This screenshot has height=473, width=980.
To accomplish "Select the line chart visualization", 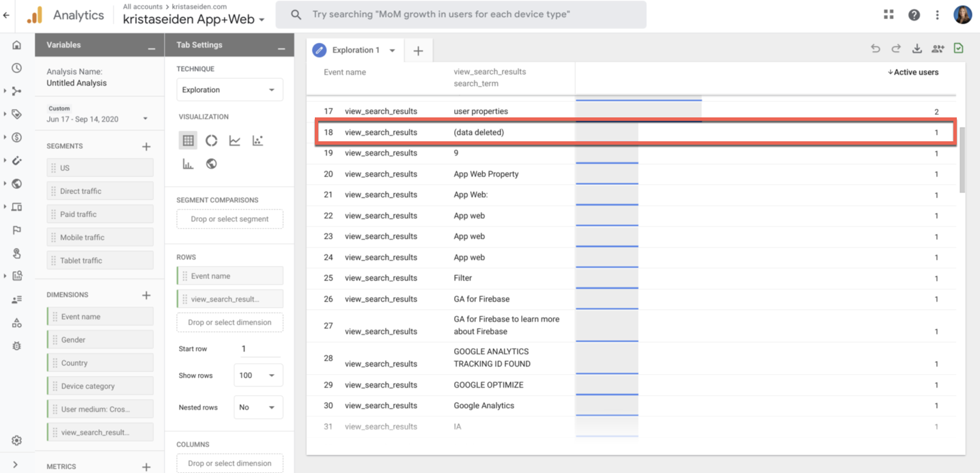I will click(235, 141).
